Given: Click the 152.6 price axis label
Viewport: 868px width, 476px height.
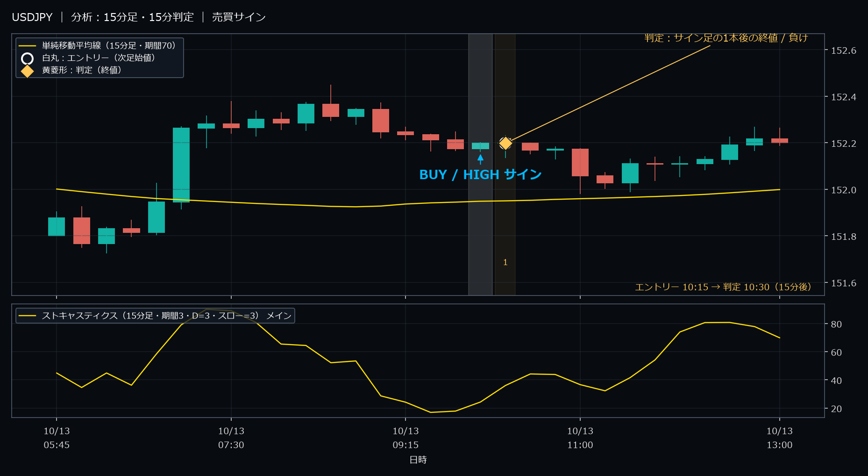Looking at the screenshot, I should click(844, 50).
